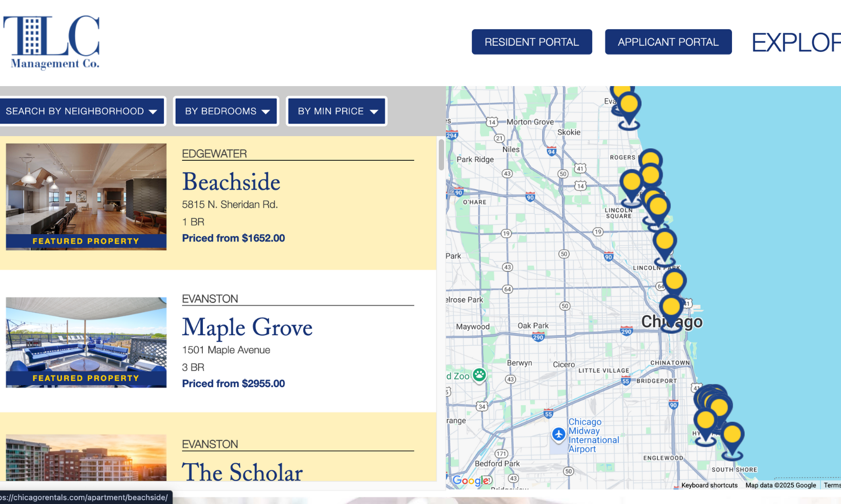841x504 pixels.
Task: Expand the By Bedrooms dropdown
Action: click(x=226, y=111)
